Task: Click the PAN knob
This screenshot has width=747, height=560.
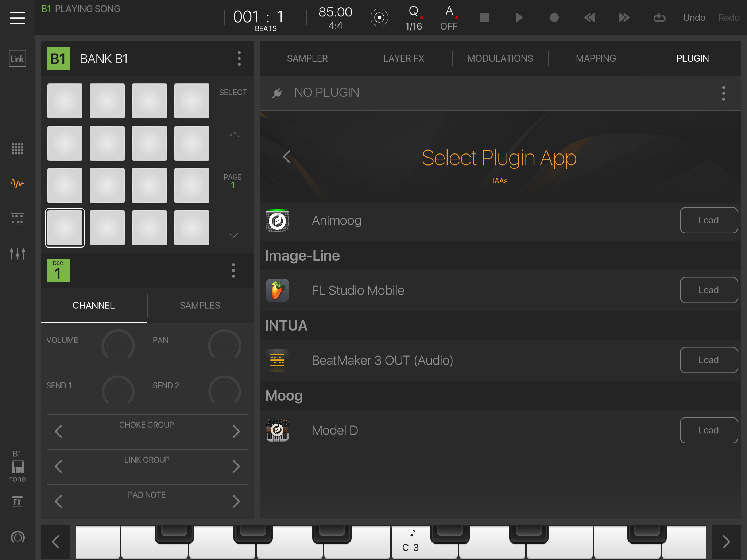Action: 225,345
